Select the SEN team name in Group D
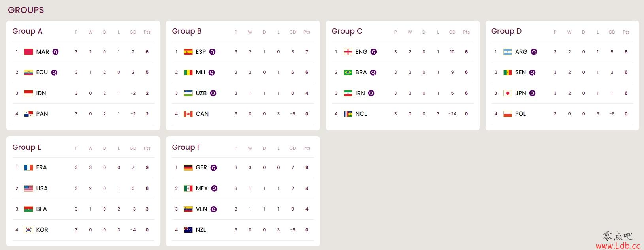Screen dimensions: 644x250 [x=520, y=72]
